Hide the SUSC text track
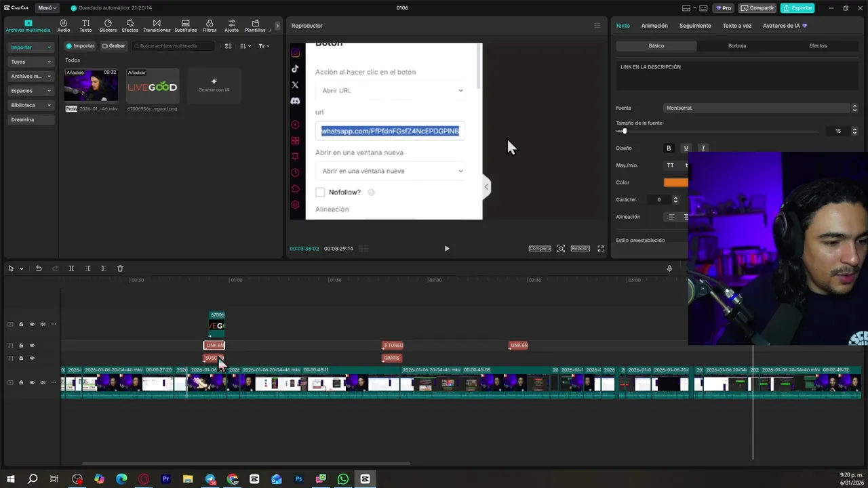The height and width of the screenshot is (488, 868). pos(31,358)
